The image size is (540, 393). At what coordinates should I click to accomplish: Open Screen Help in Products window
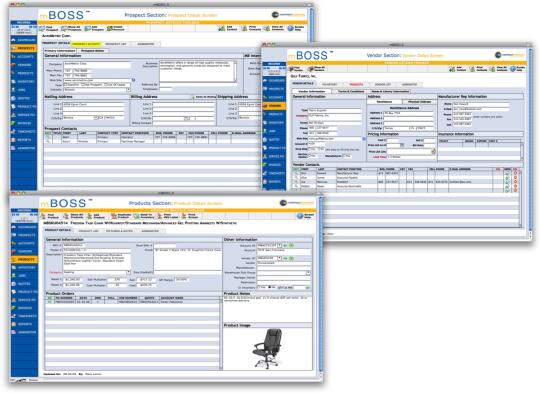pyautogui.click(x=305, y=216)
